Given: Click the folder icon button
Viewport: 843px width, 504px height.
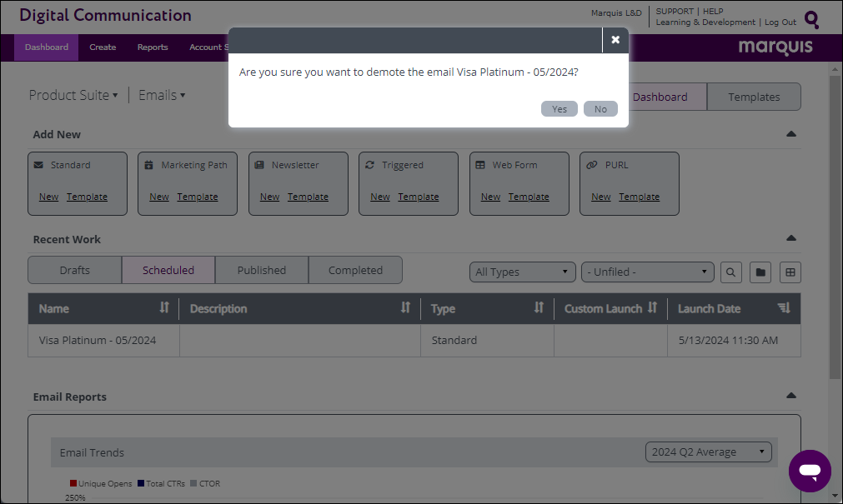Looking at the screenshot, I should 760,272.
